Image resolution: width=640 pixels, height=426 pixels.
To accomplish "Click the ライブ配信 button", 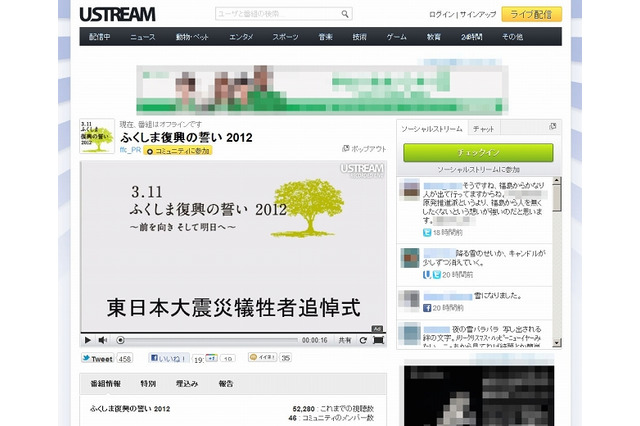I will (531, 15).
